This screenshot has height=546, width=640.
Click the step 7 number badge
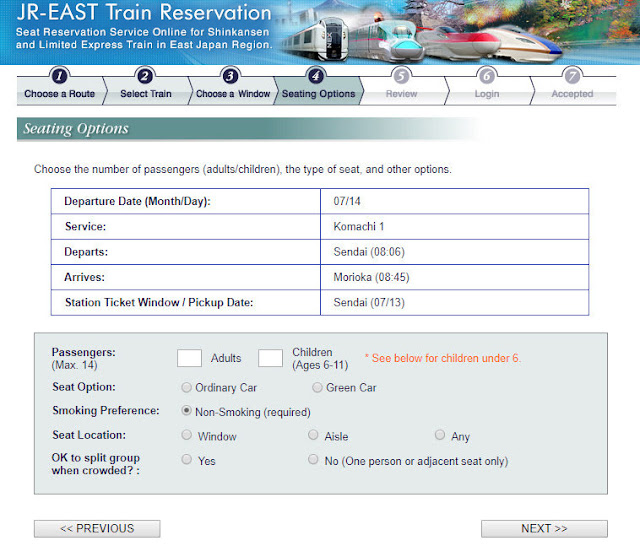572,76
